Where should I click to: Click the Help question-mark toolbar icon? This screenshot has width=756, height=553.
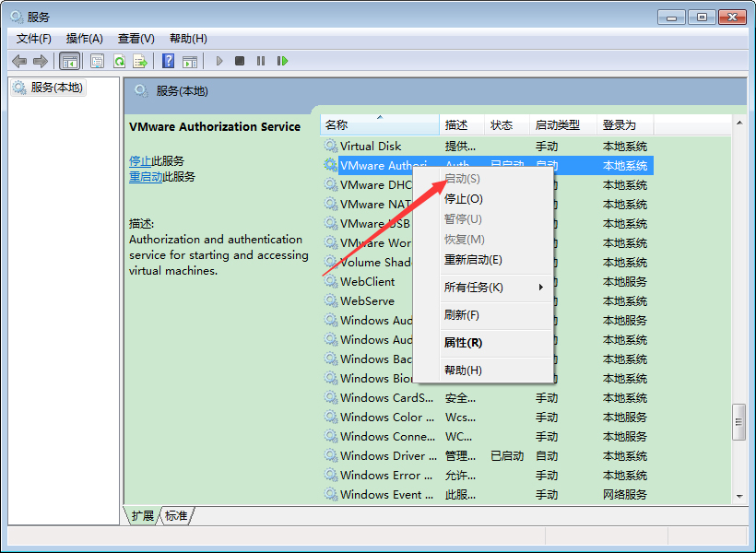tap(167, 61)
